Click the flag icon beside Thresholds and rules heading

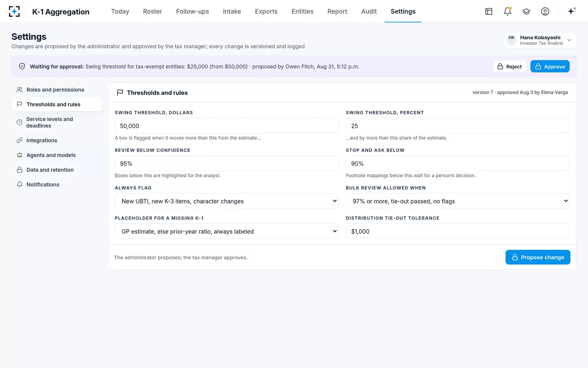120,93
